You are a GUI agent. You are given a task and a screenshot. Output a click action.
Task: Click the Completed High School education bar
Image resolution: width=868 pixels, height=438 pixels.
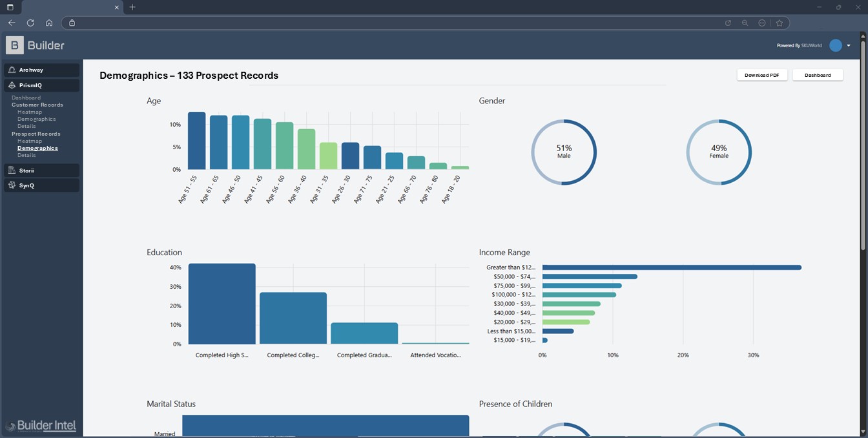222,304
